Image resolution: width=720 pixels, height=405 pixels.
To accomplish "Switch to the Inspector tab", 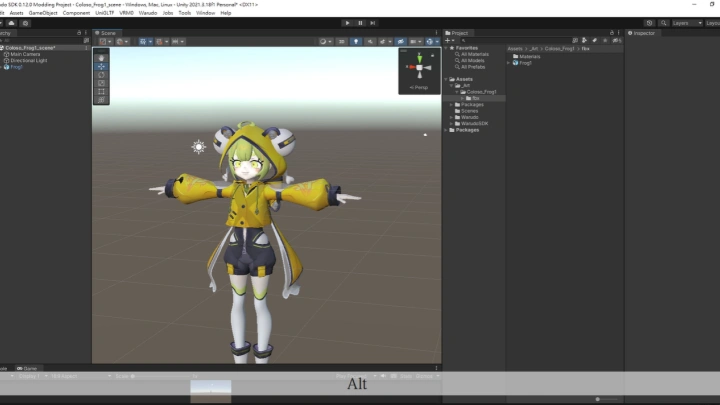I will coord(641,33).
